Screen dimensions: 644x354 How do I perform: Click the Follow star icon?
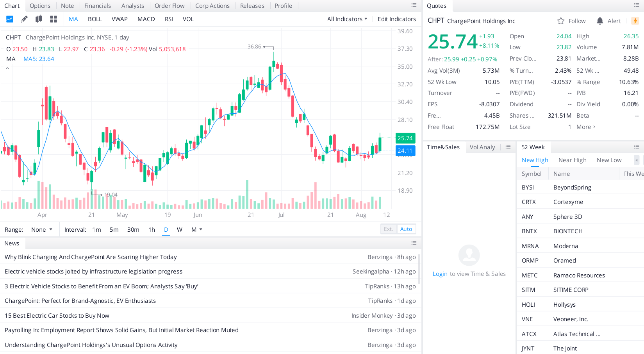click(x=561, y=21)
